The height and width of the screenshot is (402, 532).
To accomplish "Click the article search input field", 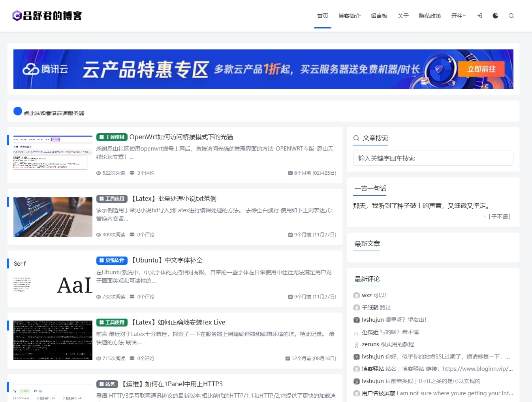I will (433, 158).
